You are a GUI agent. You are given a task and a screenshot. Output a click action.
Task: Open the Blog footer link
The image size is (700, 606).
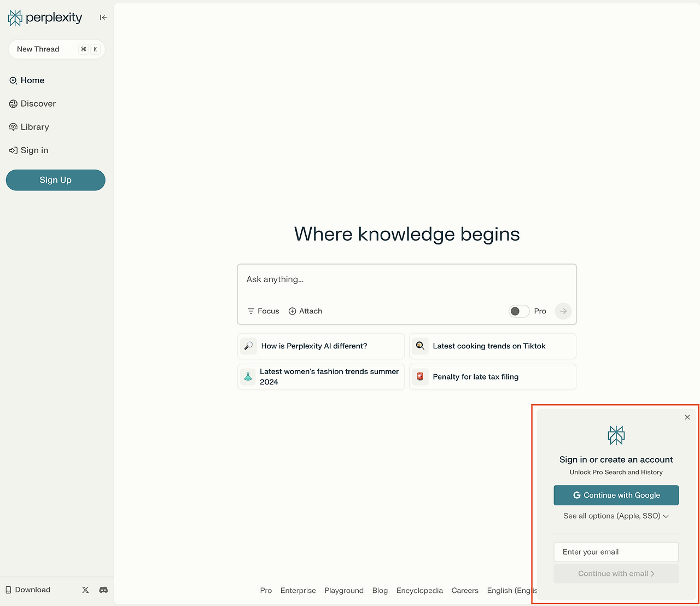[x=380, y=591]
